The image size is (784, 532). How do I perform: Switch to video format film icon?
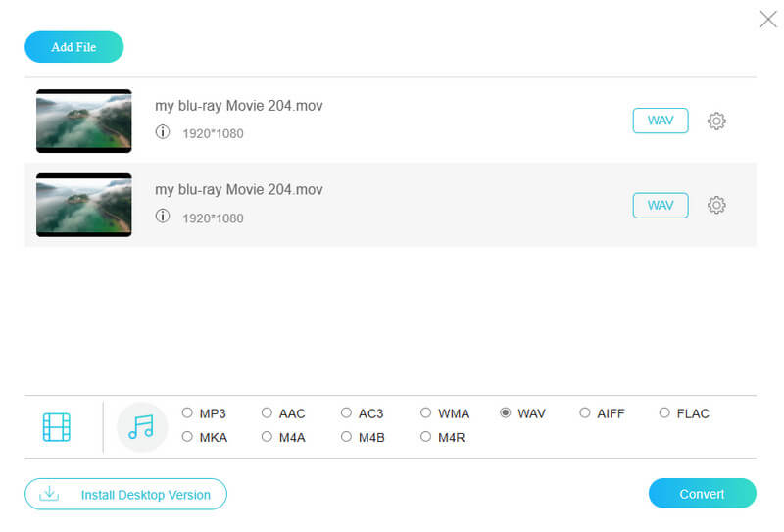57,427
